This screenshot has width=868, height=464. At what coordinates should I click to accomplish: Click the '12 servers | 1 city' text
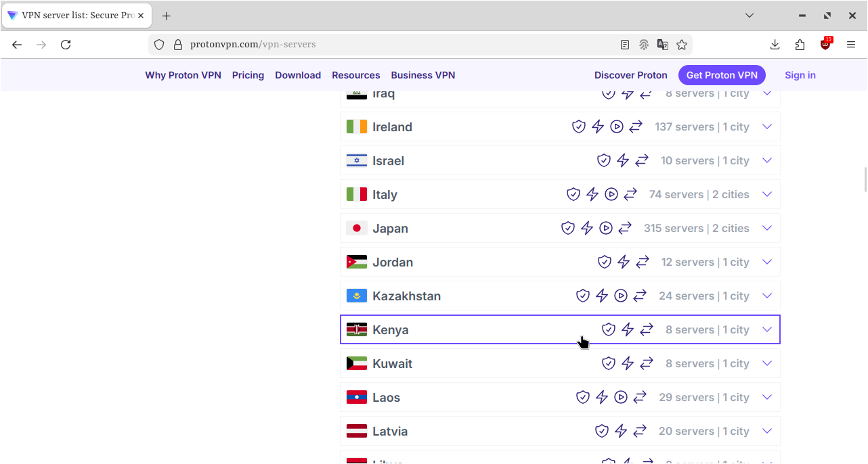click(x=706, y=262)
